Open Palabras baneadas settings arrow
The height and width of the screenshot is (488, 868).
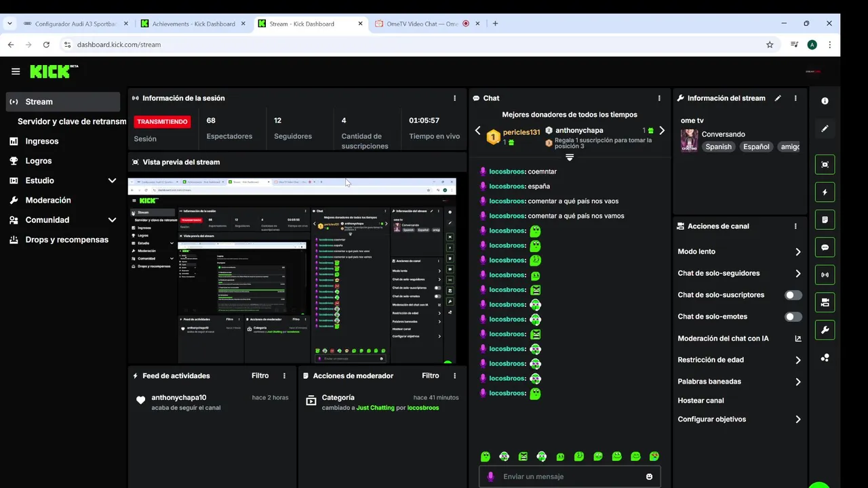pyautogui.click(x=798, y=382)
